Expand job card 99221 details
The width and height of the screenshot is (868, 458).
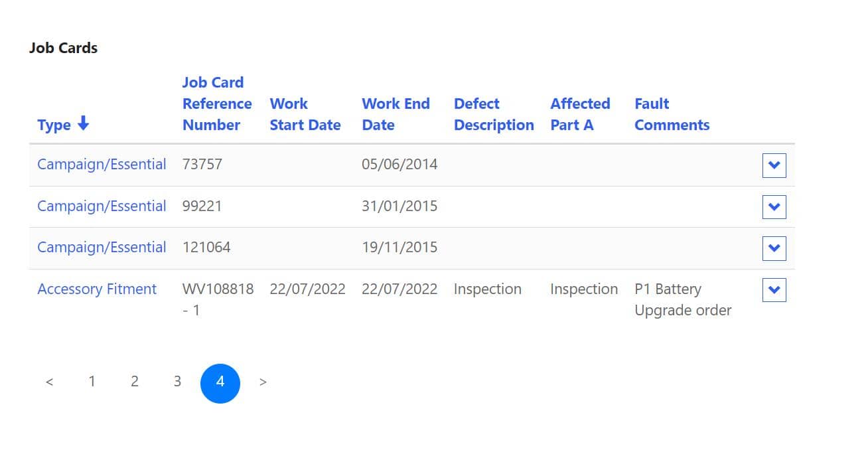point(774,206)
